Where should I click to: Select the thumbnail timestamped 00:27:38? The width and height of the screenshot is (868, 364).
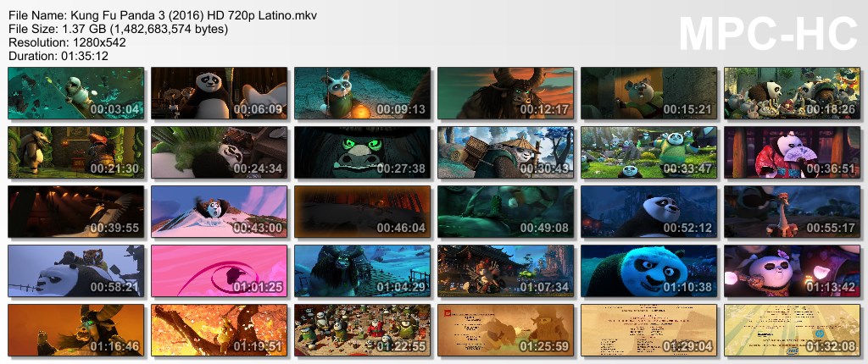pos(363,152)
